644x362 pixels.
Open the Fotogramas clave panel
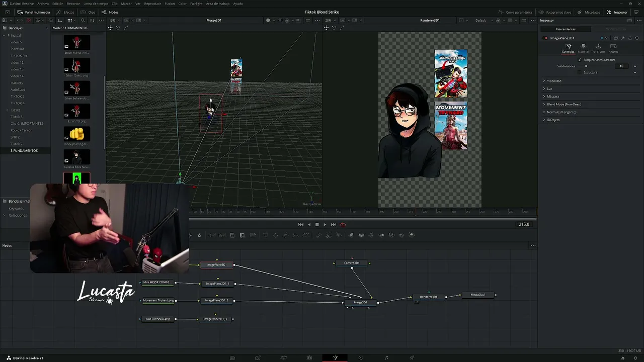(x=555, y=12)
